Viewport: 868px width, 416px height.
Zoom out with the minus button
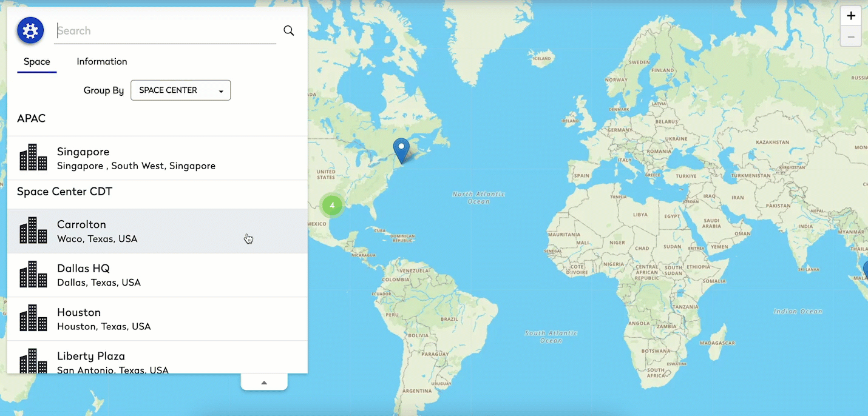pos(851,37)
